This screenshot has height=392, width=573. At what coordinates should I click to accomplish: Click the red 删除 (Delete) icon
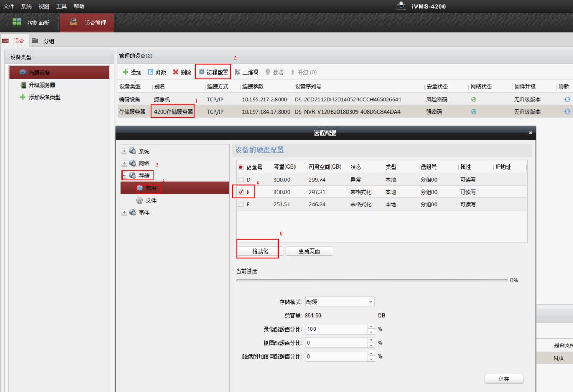coord(176,72)
